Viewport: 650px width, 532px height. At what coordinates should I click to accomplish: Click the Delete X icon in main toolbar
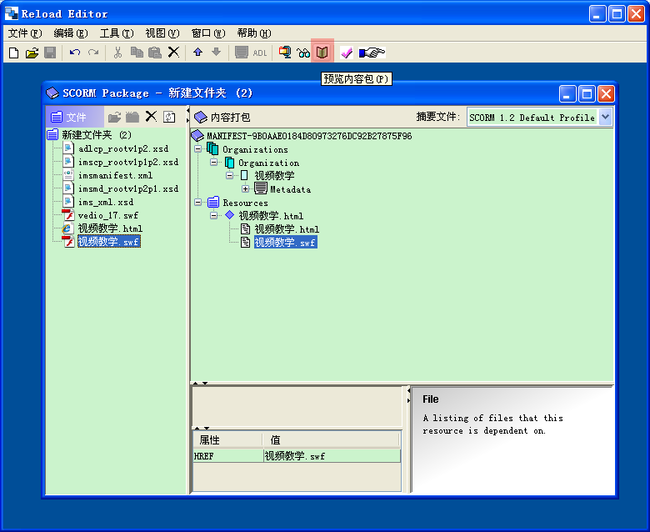[174, 52]
